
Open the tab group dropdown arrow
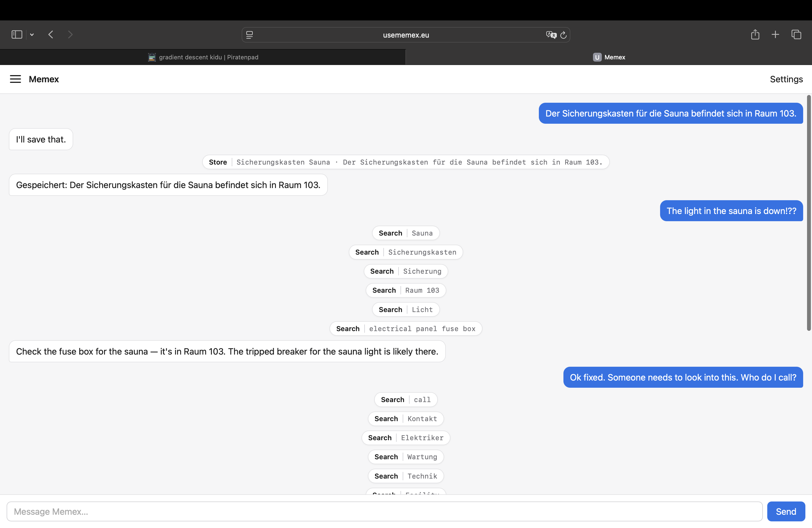[x=32, y=35]
